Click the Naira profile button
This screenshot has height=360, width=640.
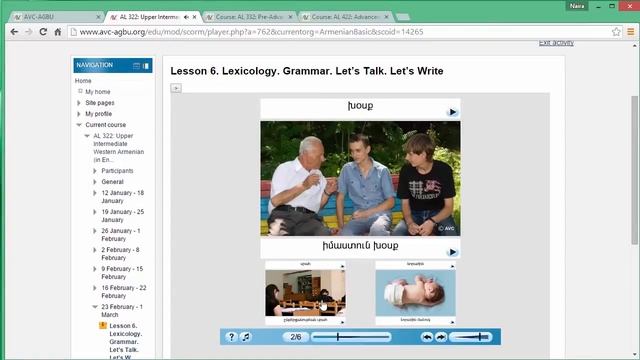tap(577, 6)
